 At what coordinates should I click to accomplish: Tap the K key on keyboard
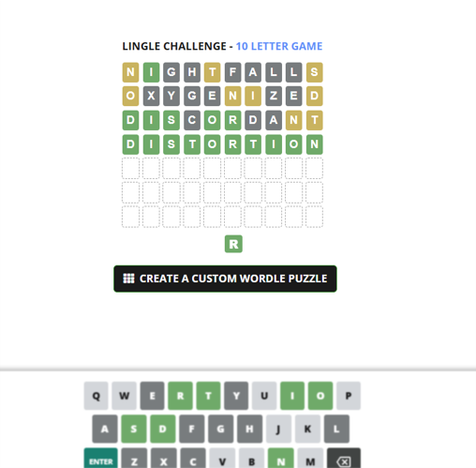(x=307, y=429)
